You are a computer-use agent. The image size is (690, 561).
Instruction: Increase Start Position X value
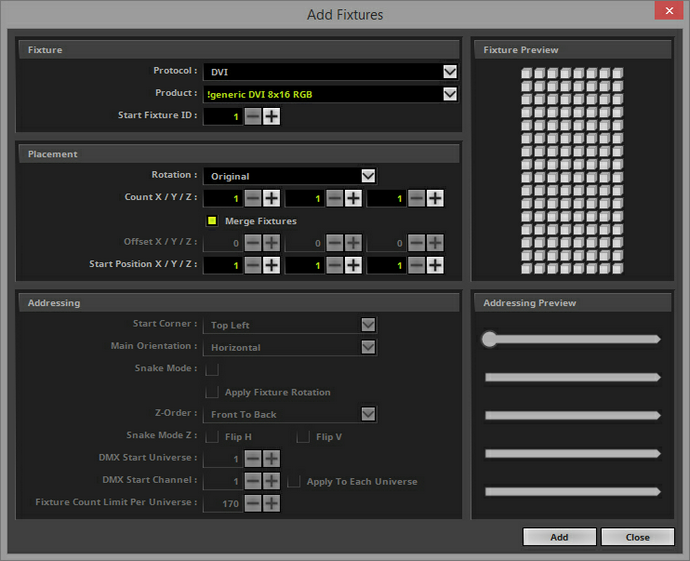pos(272,265)
